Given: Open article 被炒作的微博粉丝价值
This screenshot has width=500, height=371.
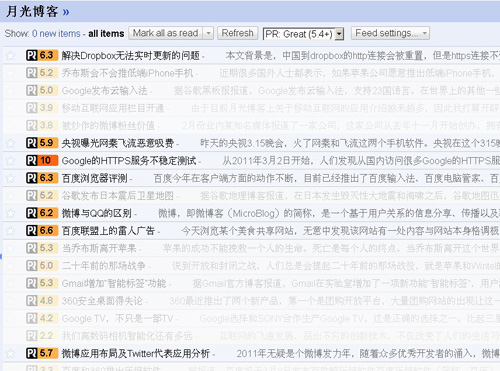Looking at the screenshot, I should tap(108, 125).
